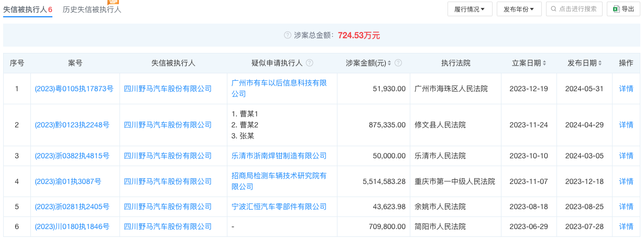Select the 失信被执行人 tab
The image size is (644, 239).
point(28,9)
